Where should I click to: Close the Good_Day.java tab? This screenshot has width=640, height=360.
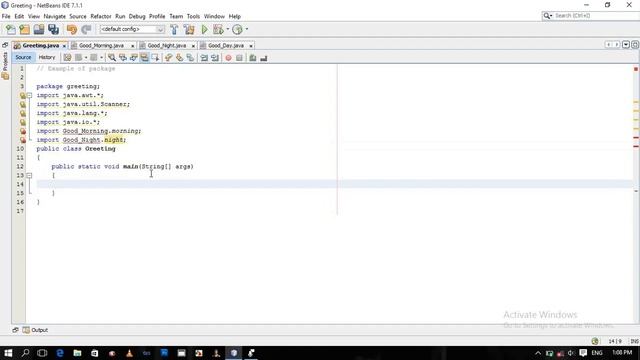(251, 46)
